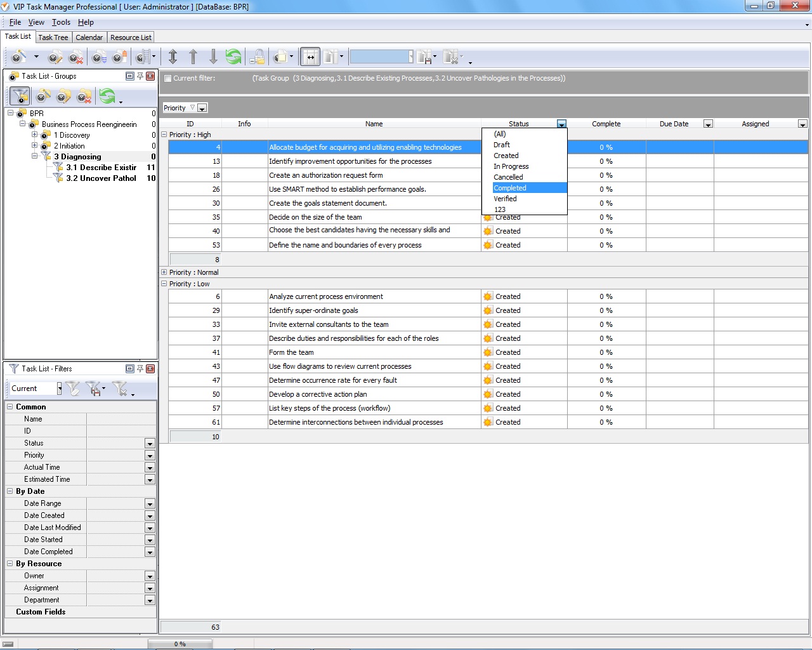Viewport: 812px width, 650px height.
Task: Open the Due Date column filter dropdown
Action: tap(708, 124)
